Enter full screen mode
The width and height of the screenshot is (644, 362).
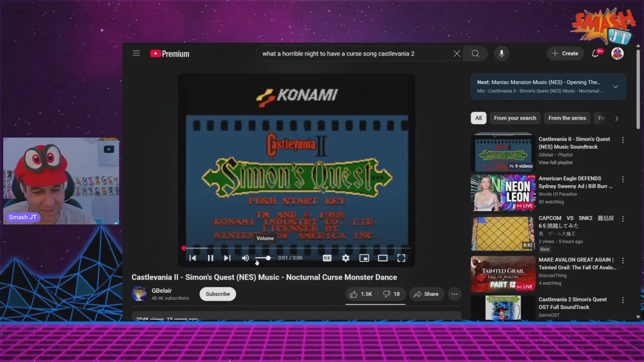pyautogui.click(x=401, y=258)
